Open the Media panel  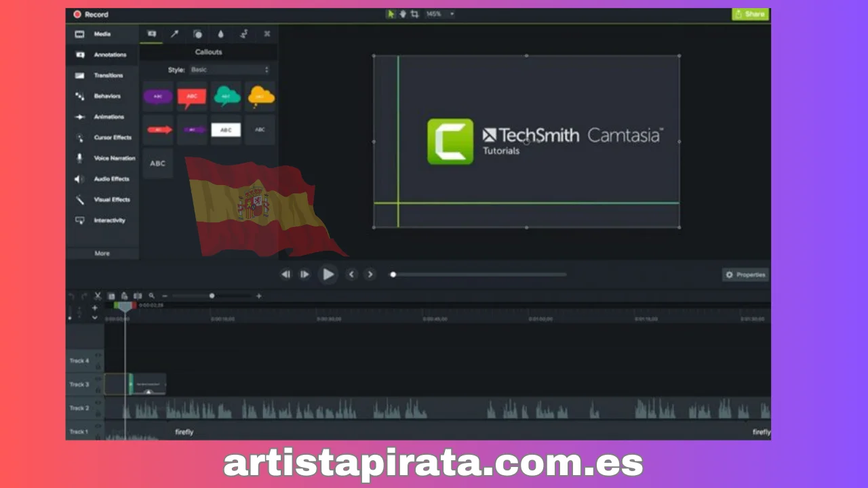tap(102, 34)
